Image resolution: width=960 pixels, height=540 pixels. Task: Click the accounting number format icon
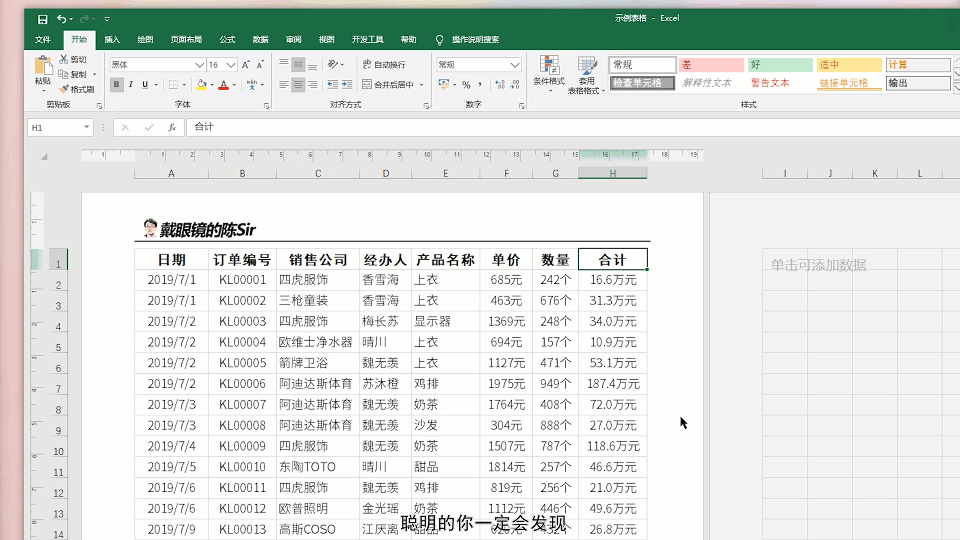point(444,84)
